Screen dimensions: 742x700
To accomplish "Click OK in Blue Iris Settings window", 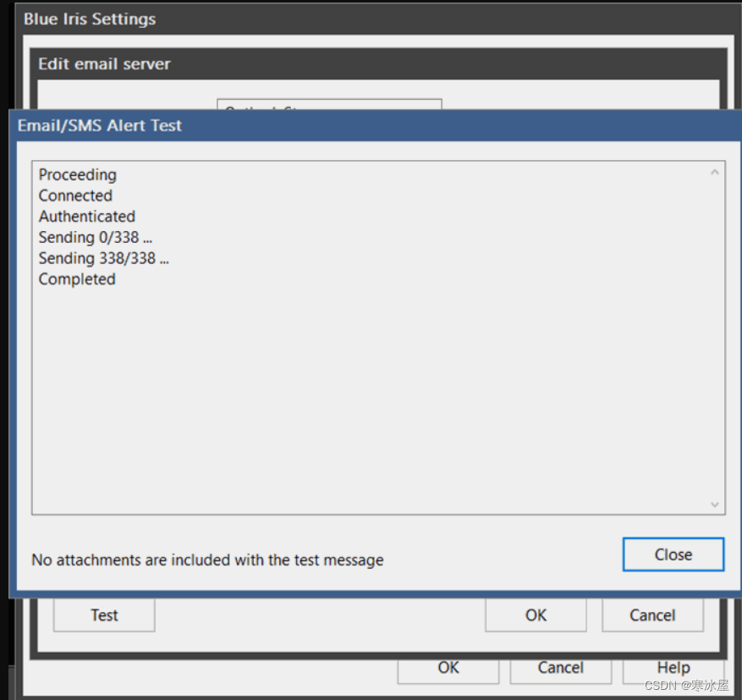I will [448, 670].
